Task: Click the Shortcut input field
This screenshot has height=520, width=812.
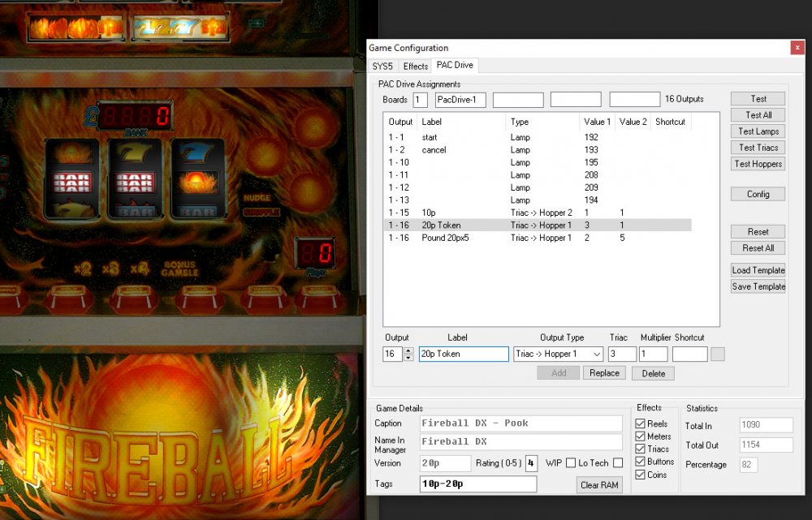Action: tap(689, 354)
